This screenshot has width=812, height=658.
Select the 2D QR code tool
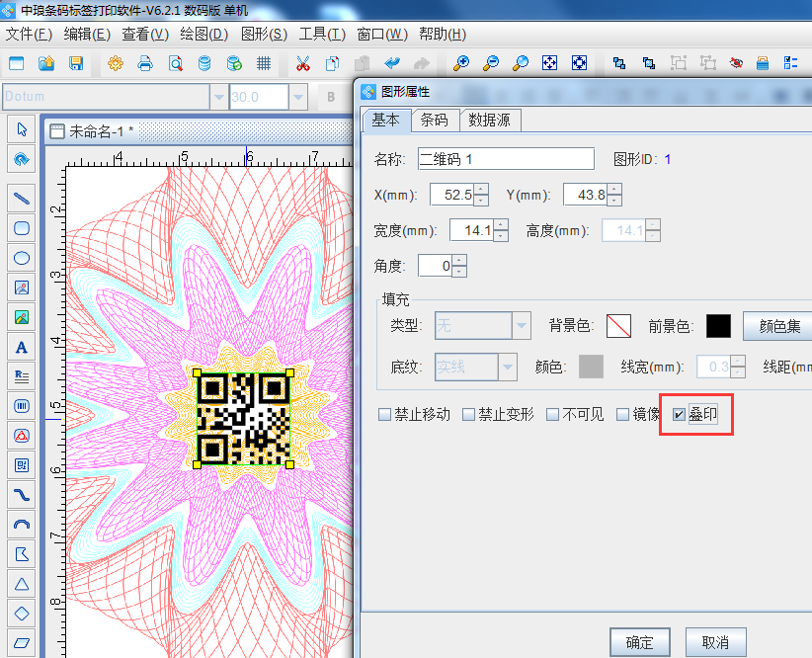[x=20, y=465]
